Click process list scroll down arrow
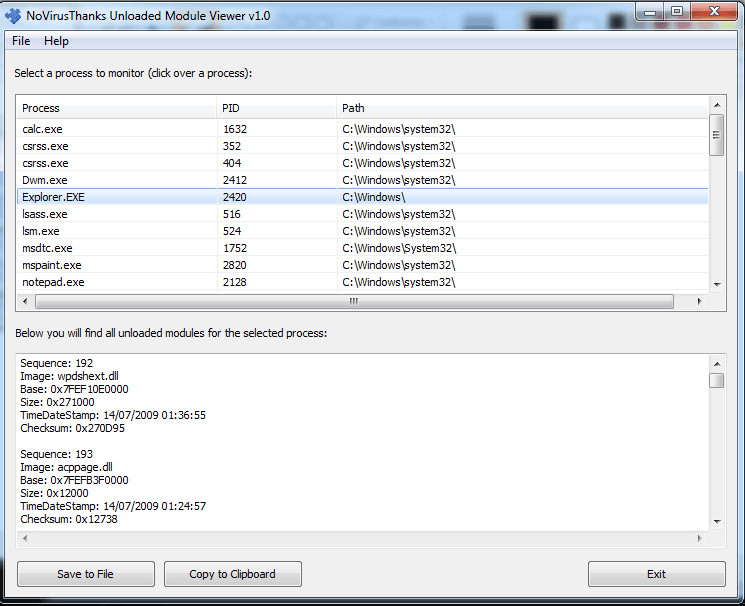Viewport: 745px width, 606px height. pyautogui.click(x=717, y=284)
